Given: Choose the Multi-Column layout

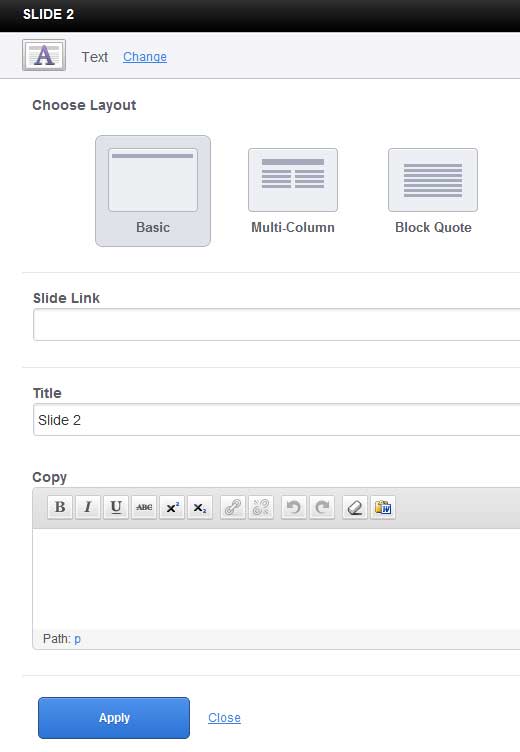Looking at the screenshot, I should coord(293,191).
